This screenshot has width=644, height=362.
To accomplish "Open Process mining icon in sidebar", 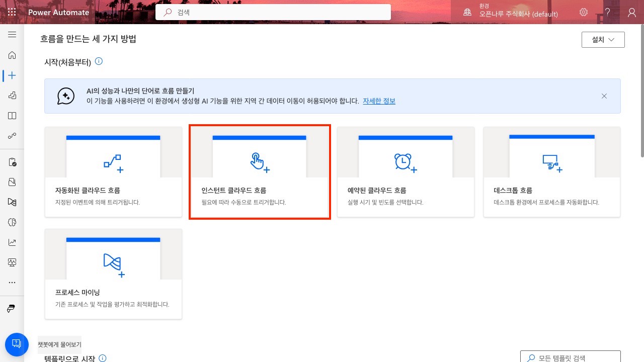I will point(12,202).
